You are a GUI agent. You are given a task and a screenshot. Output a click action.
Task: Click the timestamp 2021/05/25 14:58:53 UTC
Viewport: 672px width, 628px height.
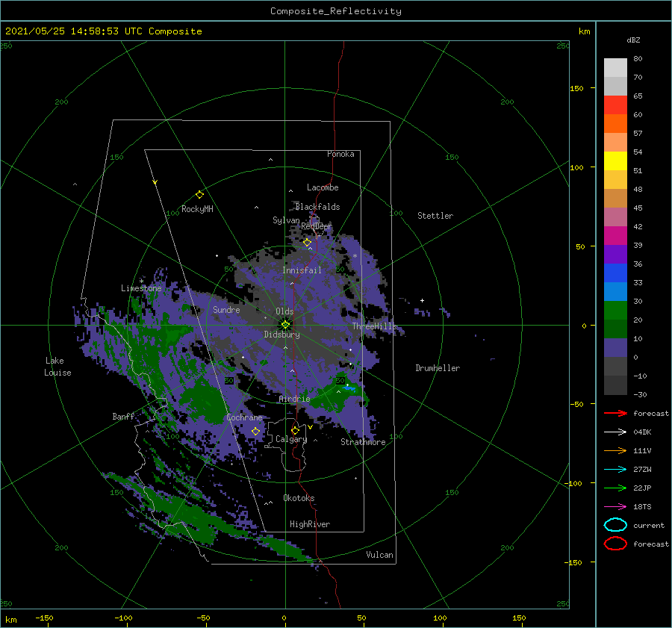[75, 31]
